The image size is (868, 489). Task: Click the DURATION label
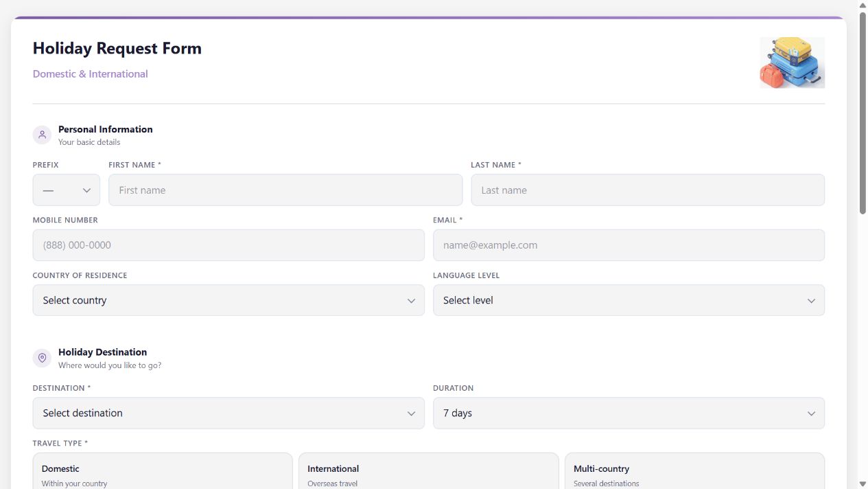(x=453, y=388)
